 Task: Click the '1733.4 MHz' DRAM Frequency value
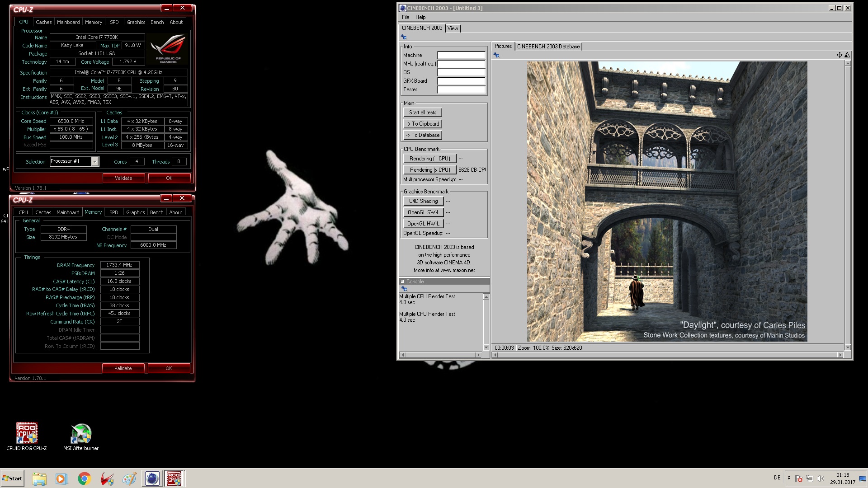tap(119, 265)
